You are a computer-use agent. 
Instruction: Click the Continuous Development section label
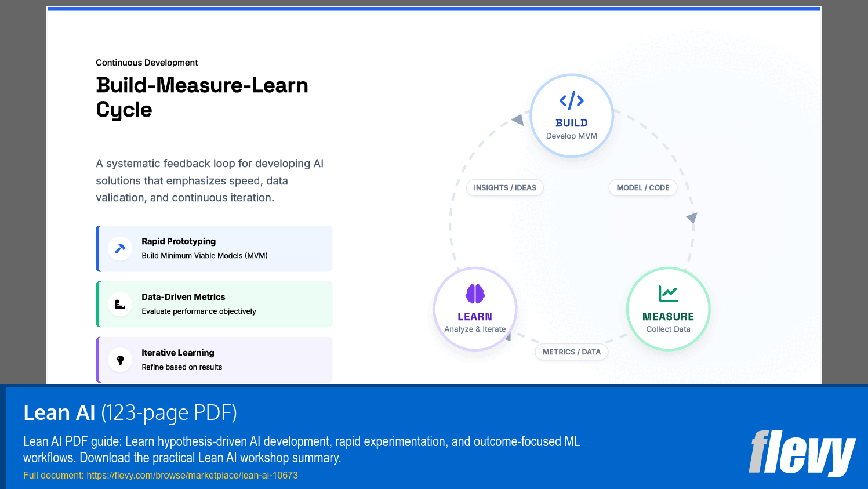pos(147,63)
